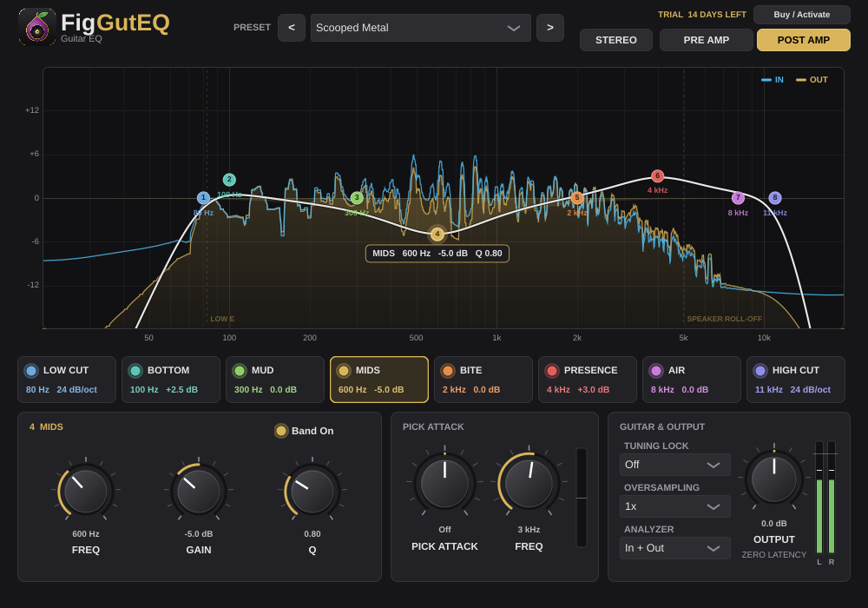Go to next preset arrow

coord(550,28)
